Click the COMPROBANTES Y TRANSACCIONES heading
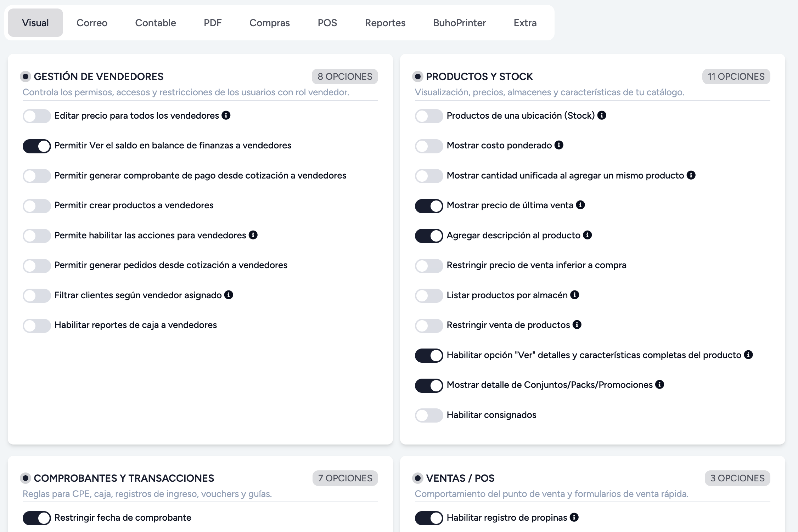The image size is (798, 532). pos(124,478)
